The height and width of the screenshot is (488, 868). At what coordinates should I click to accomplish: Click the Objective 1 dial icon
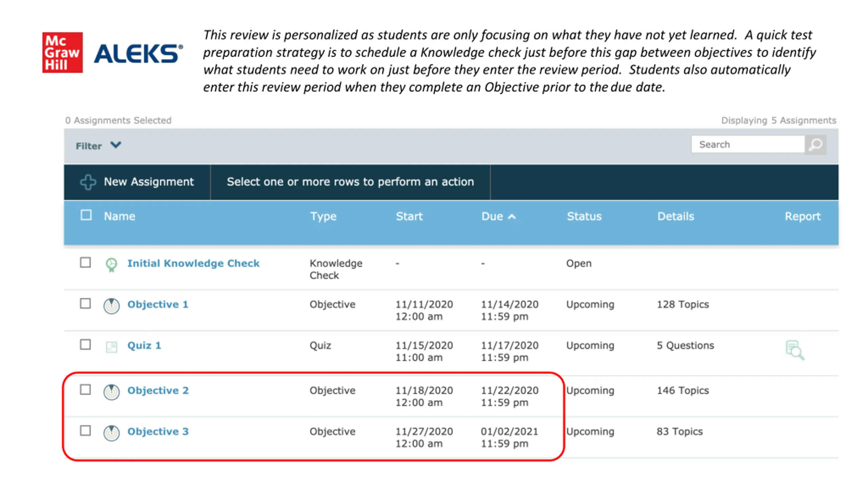(111, 306)
